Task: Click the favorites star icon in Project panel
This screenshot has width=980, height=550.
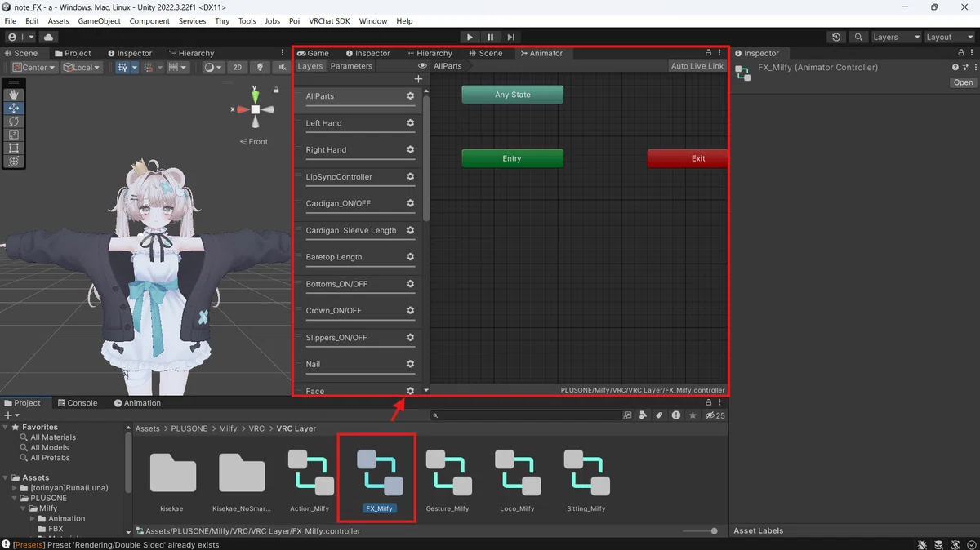Action: 693,415
